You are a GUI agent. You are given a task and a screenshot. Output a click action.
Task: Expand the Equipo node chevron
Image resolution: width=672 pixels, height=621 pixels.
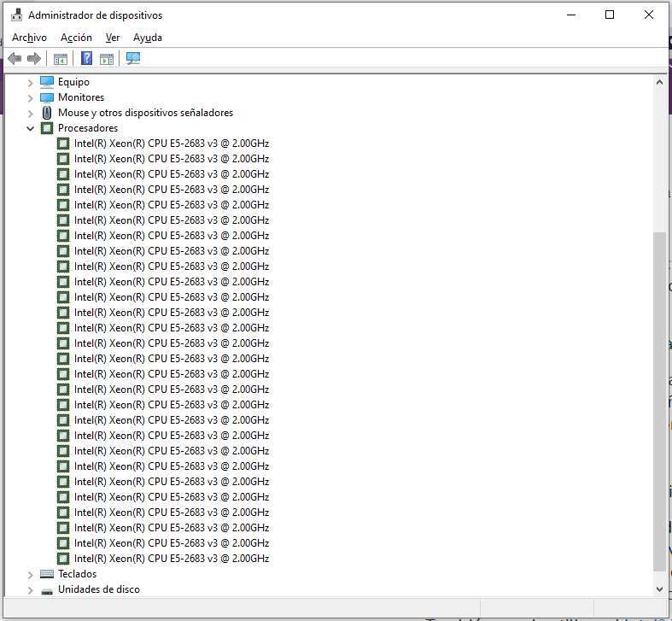[30, 82]
